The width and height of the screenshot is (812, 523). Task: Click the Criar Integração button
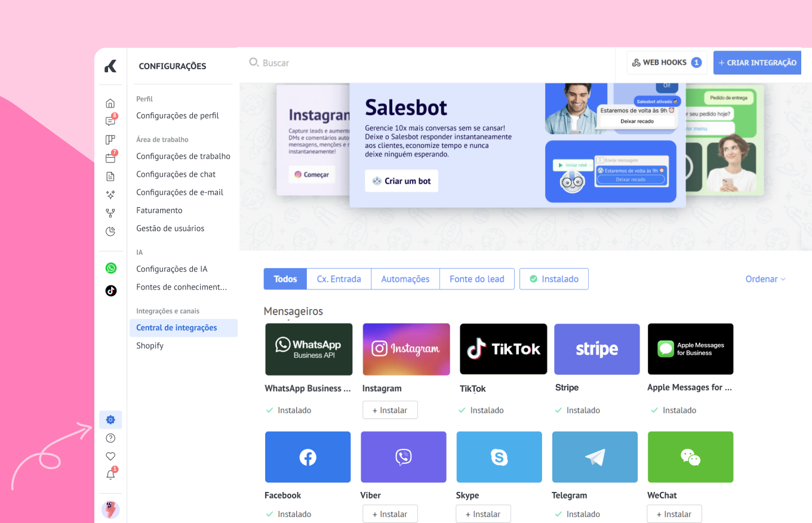tap(756, 63)
